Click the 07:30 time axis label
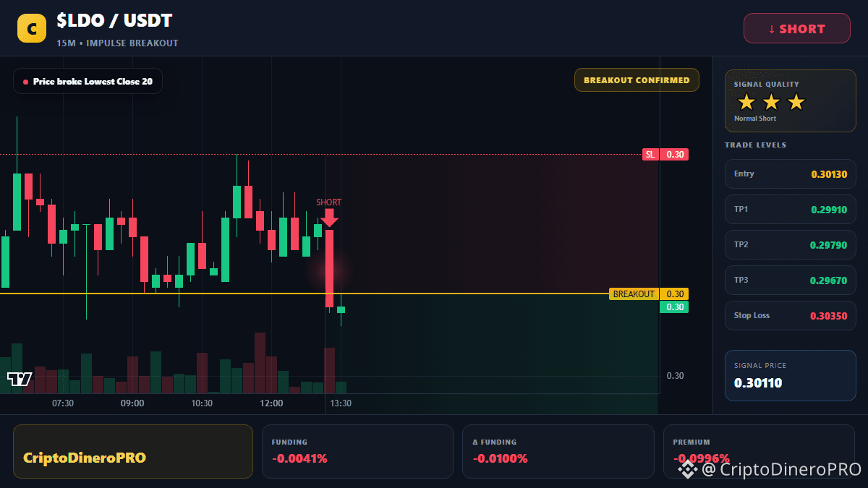This screenshot has height=488, width=868. [63, 403]
